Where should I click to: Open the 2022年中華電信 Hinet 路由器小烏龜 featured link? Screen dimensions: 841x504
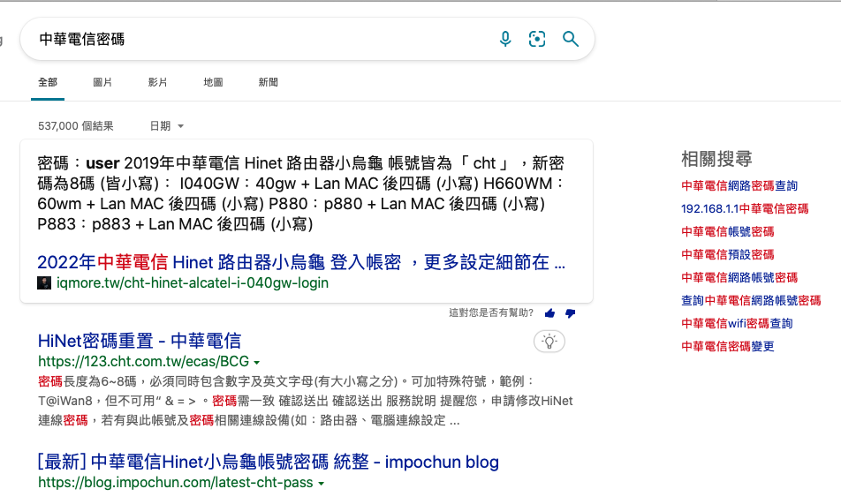pyautogui.click(x=301, y=262)
